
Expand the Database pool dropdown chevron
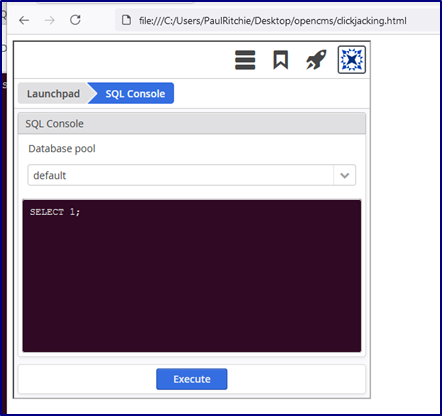coord(345,175)
